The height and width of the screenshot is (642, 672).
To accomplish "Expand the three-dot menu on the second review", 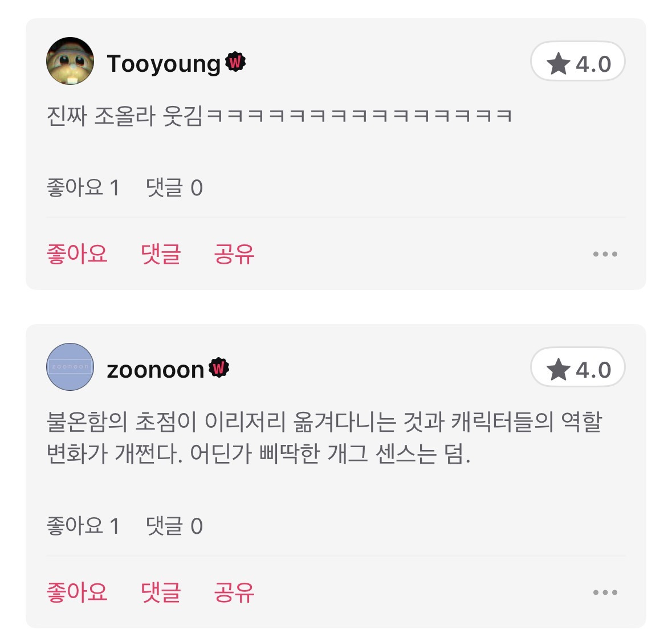I will pyautogui.click(x=606, y=594).
